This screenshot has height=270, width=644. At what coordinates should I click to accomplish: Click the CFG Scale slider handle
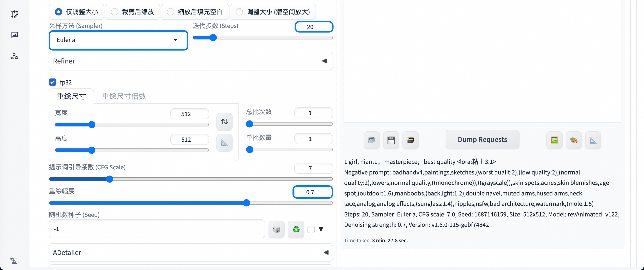(109, 179)
